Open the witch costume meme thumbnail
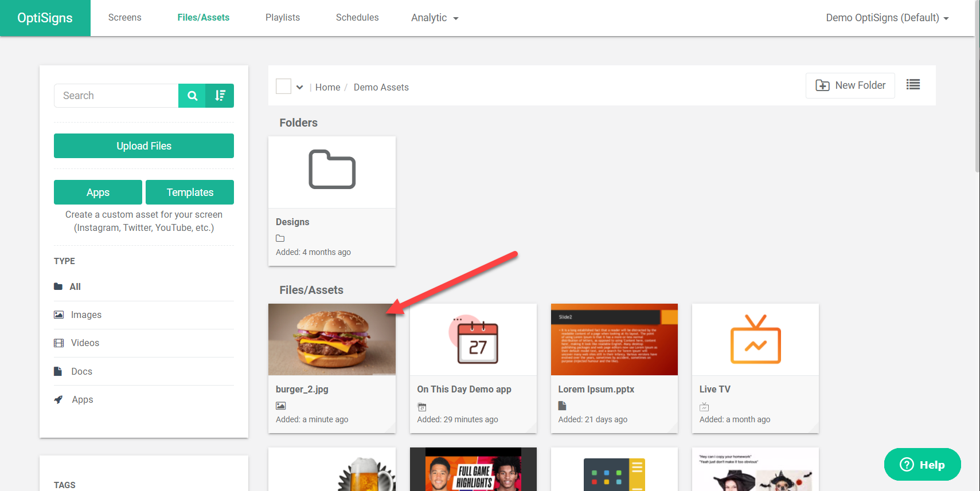Screen dimensions: 980x491 (755, 469)
